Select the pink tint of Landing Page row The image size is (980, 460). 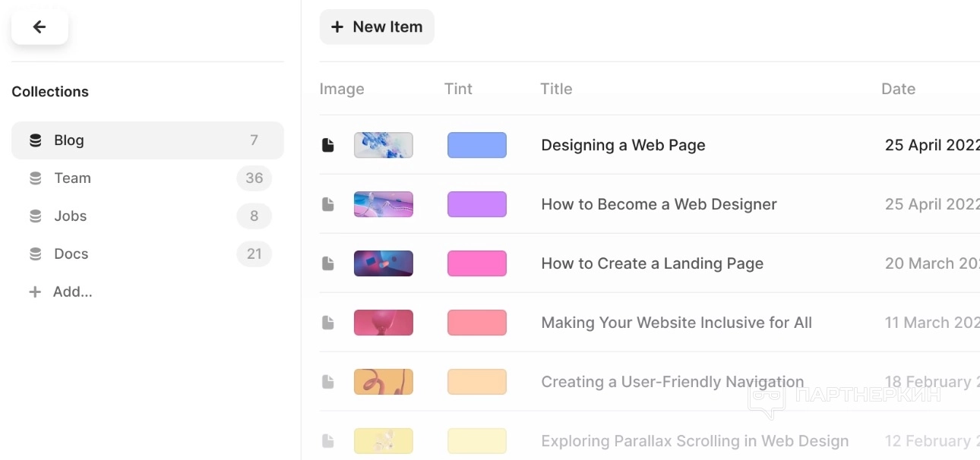point(477,263)
